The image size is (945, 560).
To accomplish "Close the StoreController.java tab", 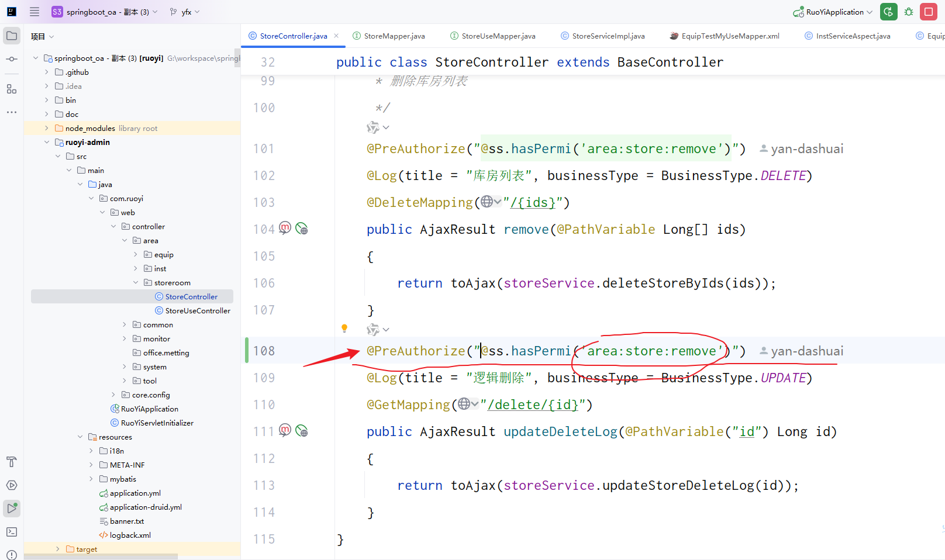I will click(x=336, y=36).
